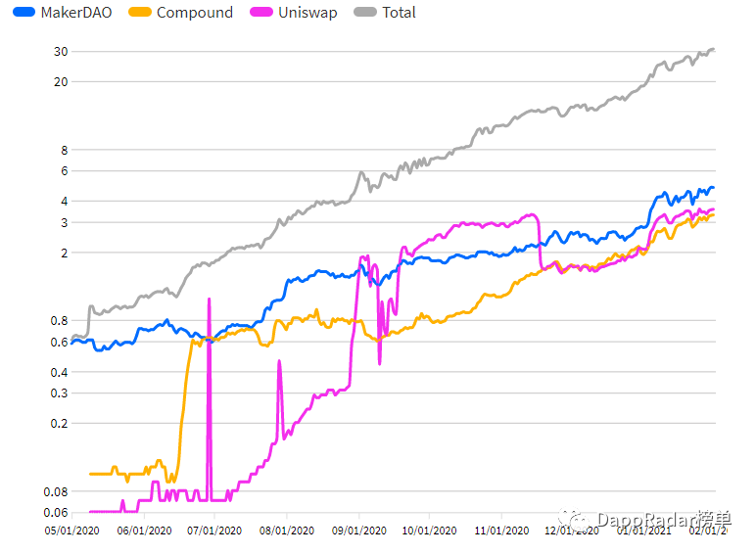This screenshot has height=554, width=756.
Task: Select the 08/01/2020 x-axis date label
Action: coord(287,531)
